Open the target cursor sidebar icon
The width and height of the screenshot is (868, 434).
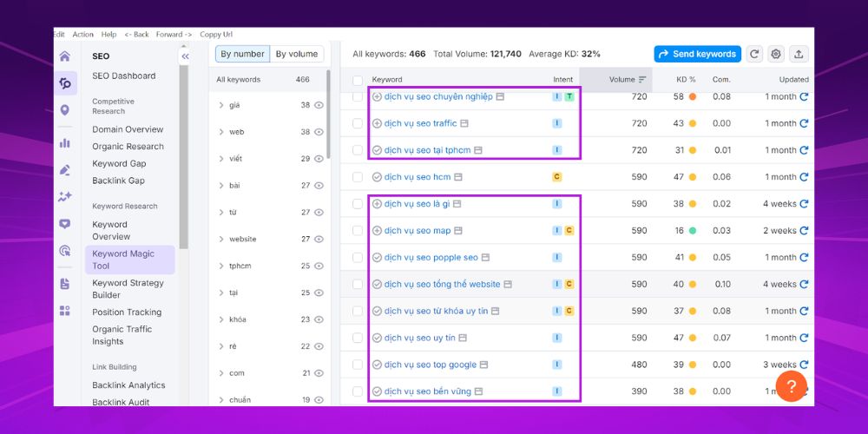tap(65, 251)
